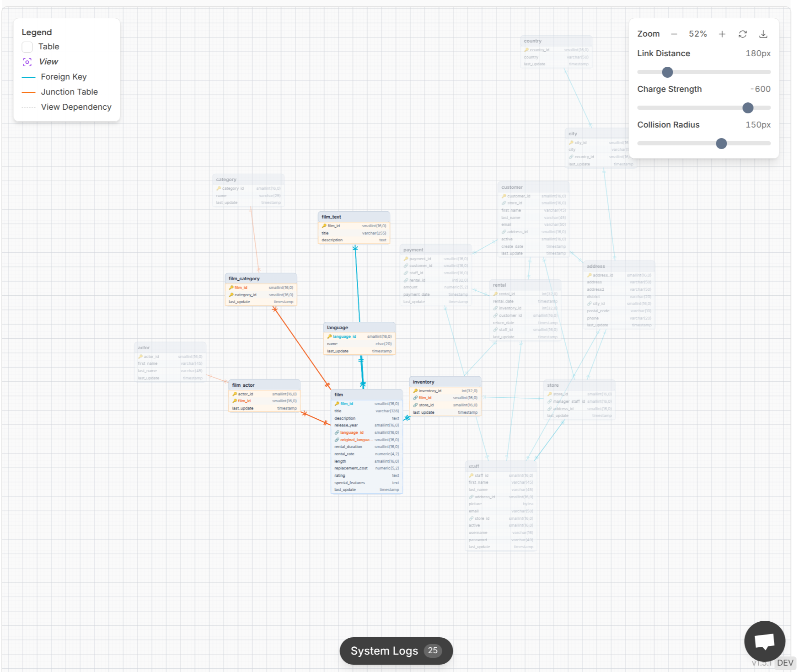Zoom out using the minus icon
The width and height of the screenshot is (799, 672).
click(674, 34)
